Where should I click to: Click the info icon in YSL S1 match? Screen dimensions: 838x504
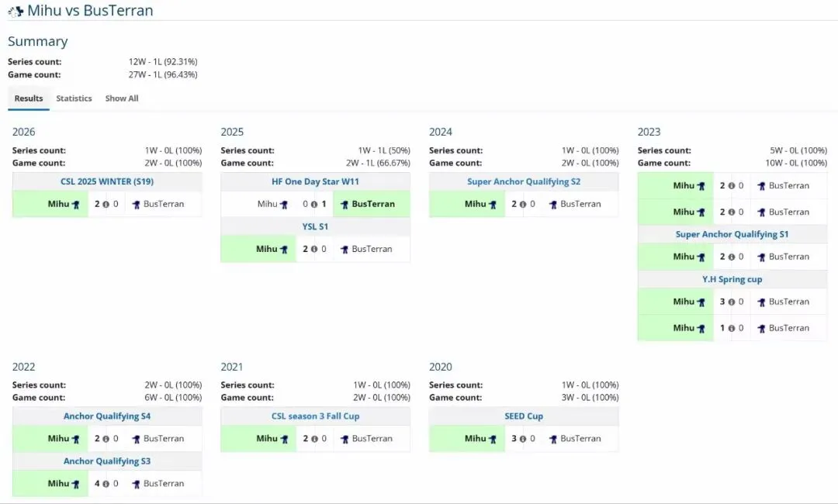[x=314, y=250]
